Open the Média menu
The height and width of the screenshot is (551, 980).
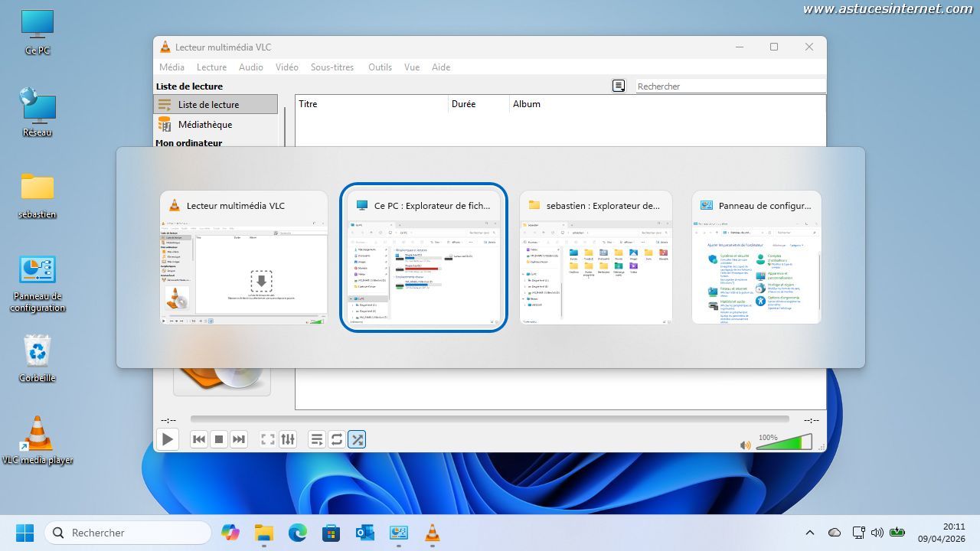(171, 67)
